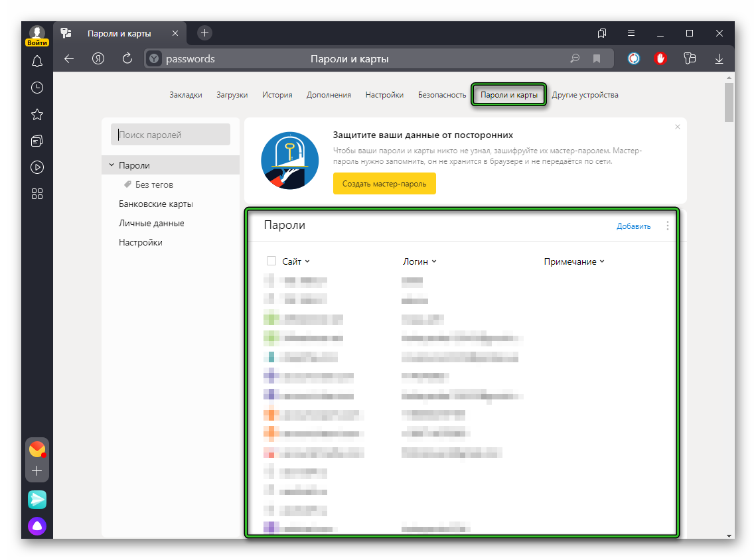
Task: Open the Безопасность tab
Action: click(442, 95)
